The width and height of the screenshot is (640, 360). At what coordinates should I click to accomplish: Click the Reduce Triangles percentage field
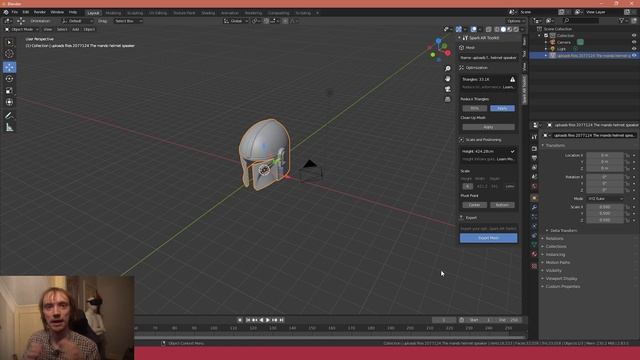click(x=474, y=108)
